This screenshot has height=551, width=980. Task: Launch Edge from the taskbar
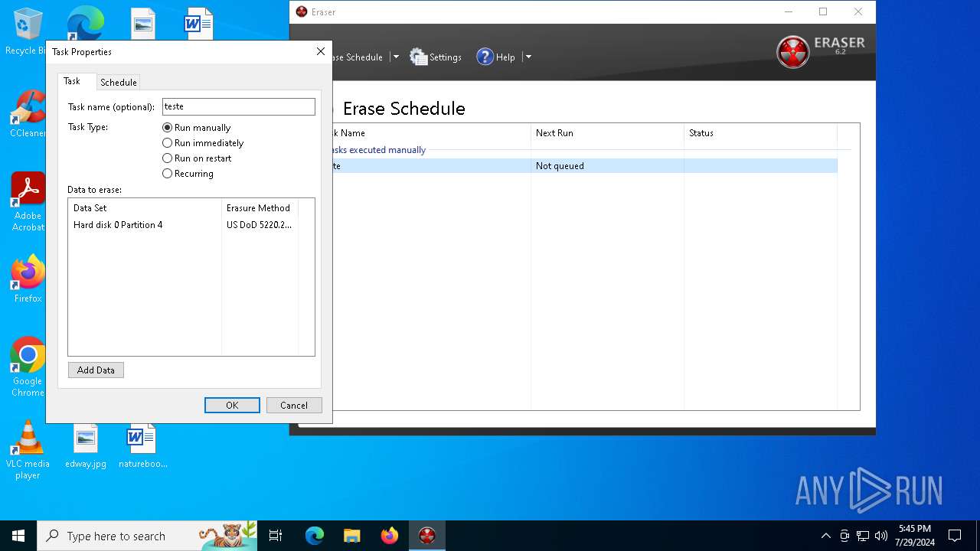[x=315, y=536]
